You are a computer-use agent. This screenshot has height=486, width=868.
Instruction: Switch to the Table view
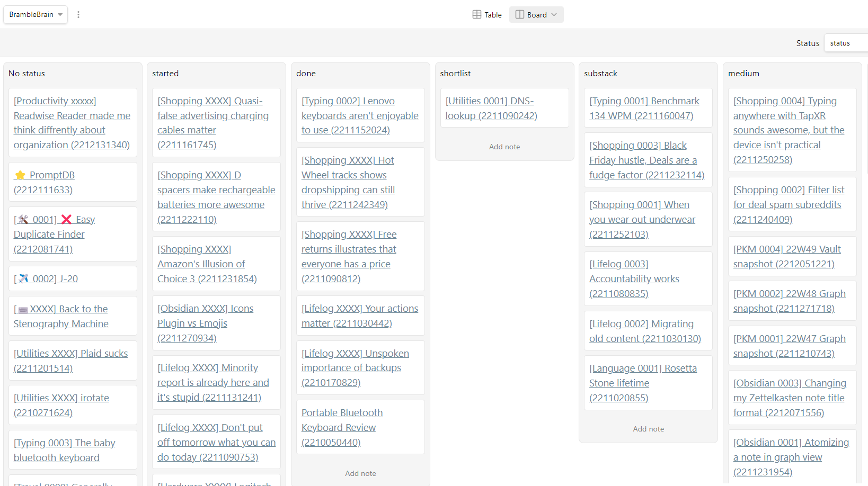[x=487, y=15]
